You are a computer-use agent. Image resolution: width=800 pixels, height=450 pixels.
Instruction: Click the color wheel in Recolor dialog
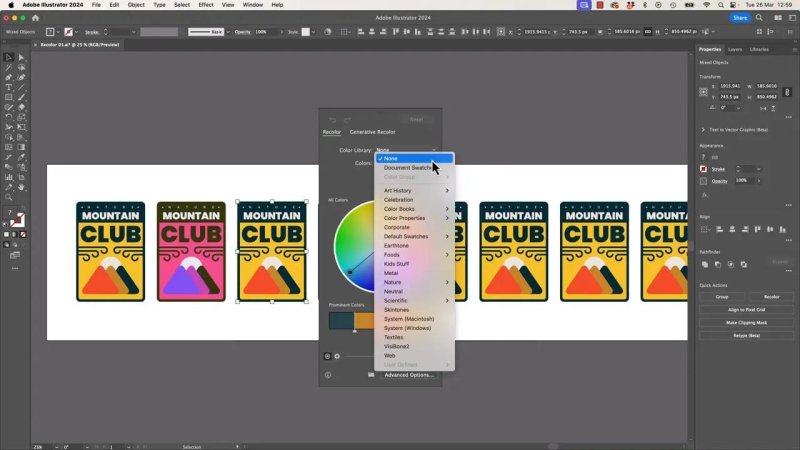click(355, 246)
